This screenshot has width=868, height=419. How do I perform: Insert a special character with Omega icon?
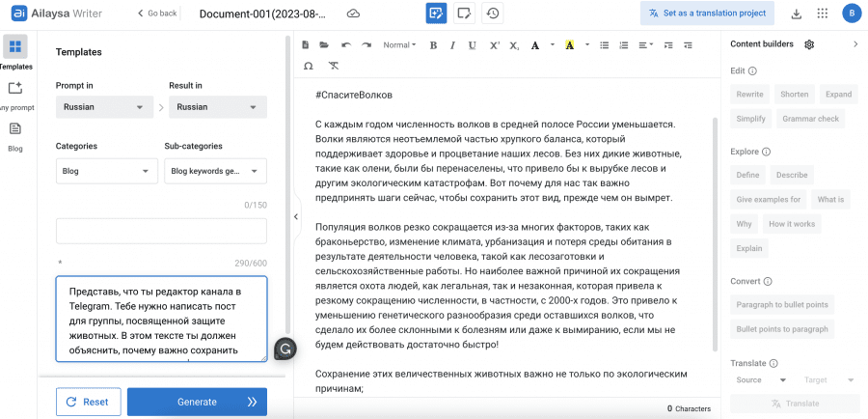tap(308, 66)
